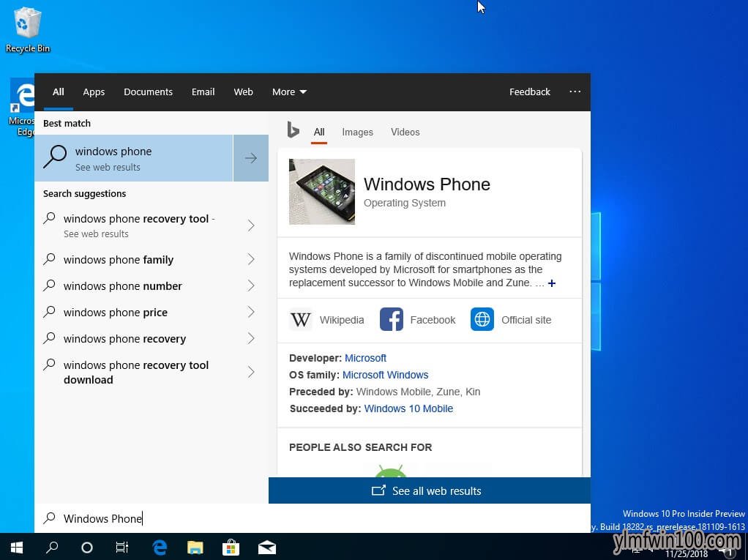Open the Facebook link

[x=433, y=320]
